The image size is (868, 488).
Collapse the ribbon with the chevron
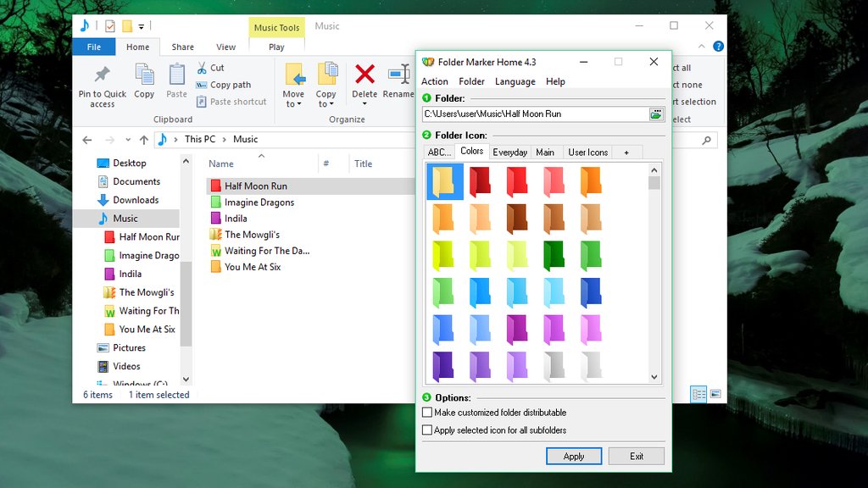701,47
